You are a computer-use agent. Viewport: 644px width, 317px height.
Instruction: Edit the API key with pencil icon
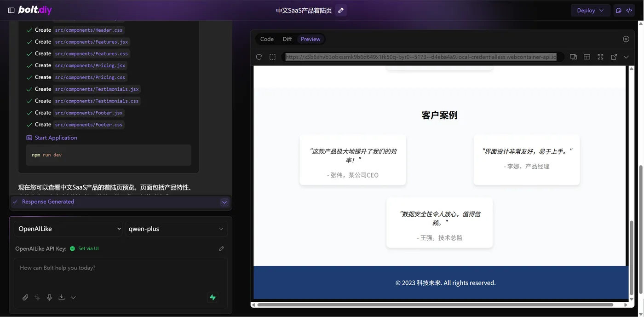click(x=221, y=248)
